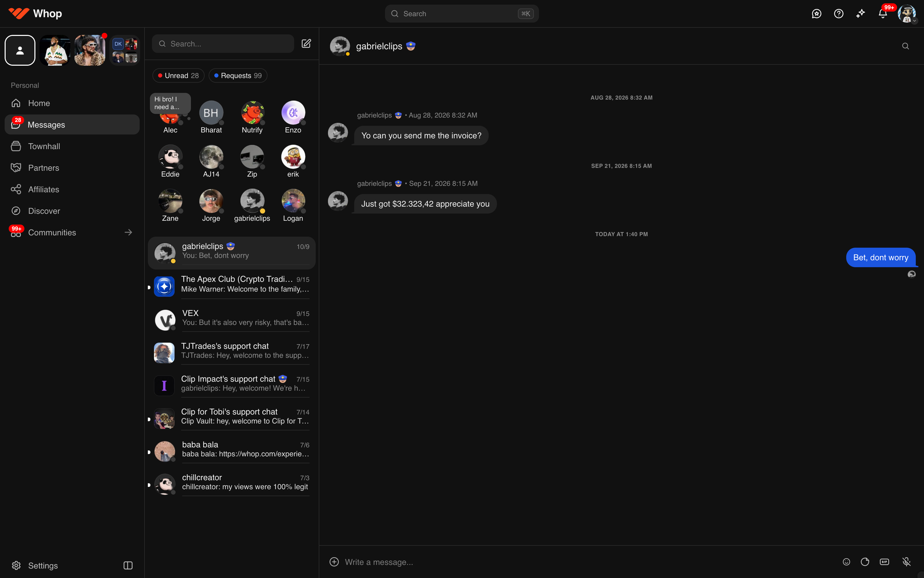Select the DK group workspace thumbnail
This screenshot has height=578, width=924.
(125, 51)
